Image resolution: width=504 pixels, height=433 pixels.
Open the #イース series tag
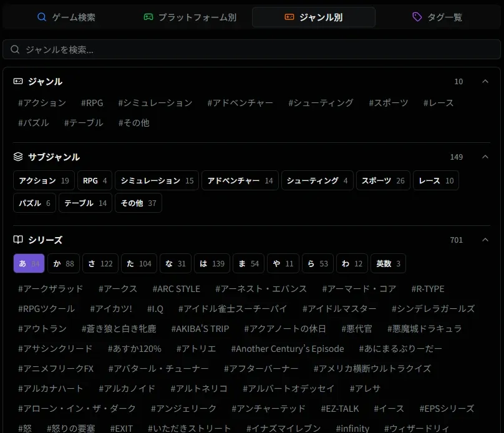[x=389, y=408]
